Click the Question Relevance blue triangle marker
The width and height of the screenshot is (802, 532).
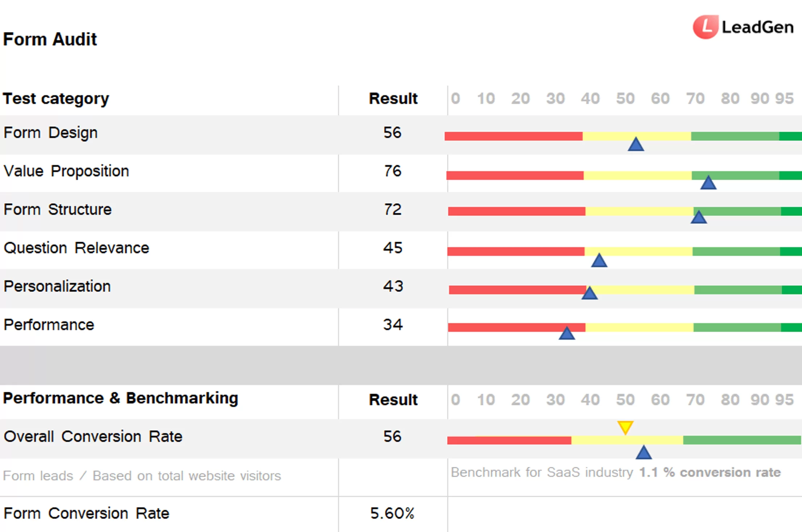599,261
